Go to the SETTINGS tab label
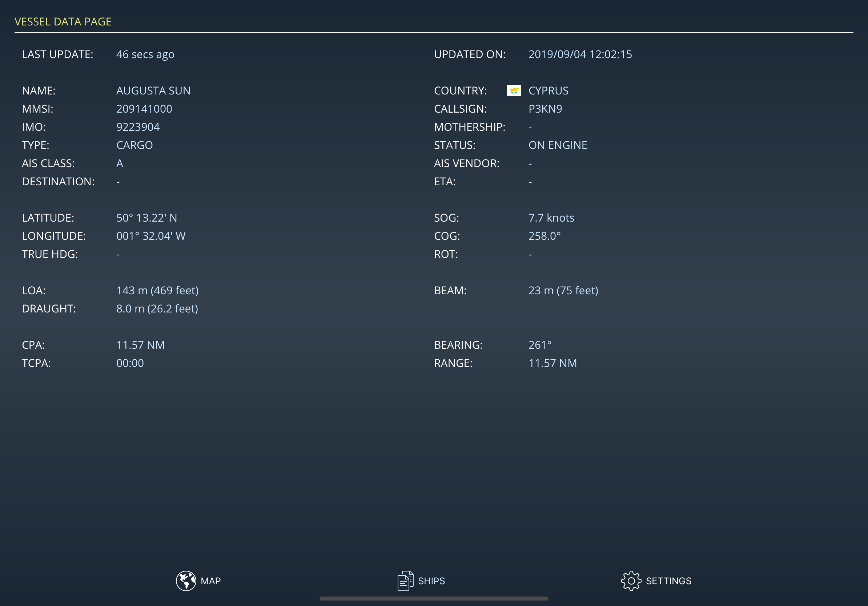868x606 pixels. [x=668, y=581]
